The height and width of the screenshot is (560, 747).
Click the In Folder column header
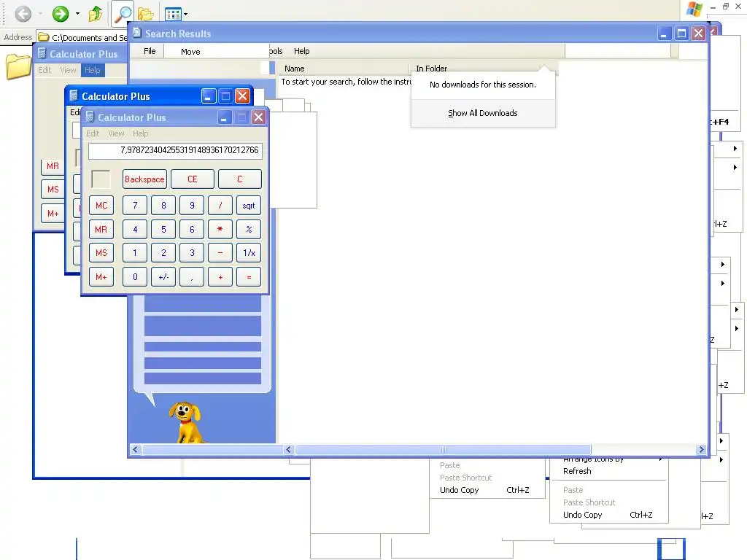(432, 69)
